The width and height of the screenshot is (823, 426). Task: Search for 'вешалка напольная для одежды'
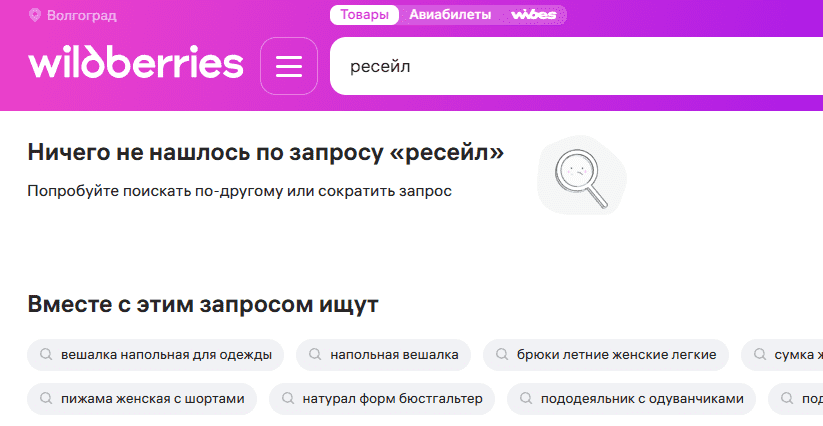pos(155,355)
